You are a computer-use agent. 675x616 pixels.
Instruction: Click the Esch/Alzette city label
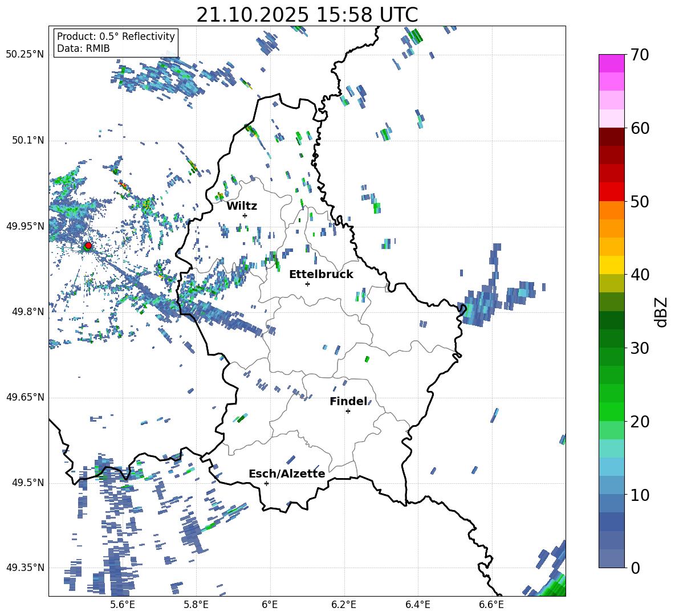pyautogui.click(x=287, y=474)
